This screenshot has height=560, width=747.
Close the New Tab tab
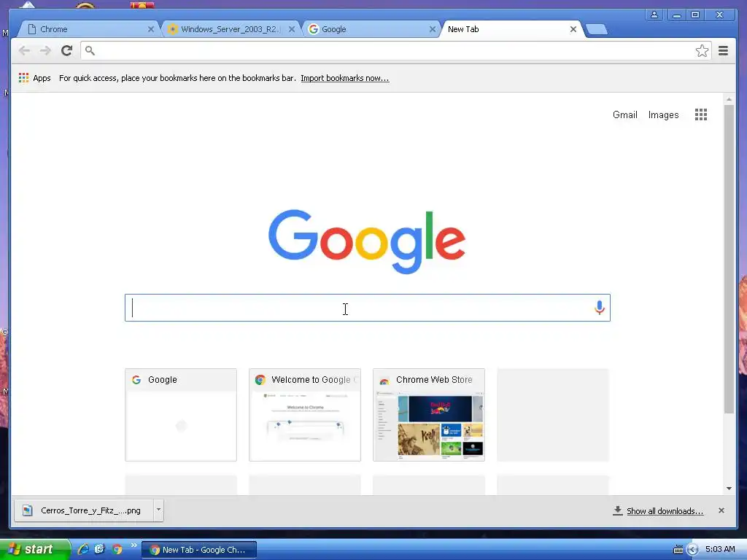pos(573,29)
